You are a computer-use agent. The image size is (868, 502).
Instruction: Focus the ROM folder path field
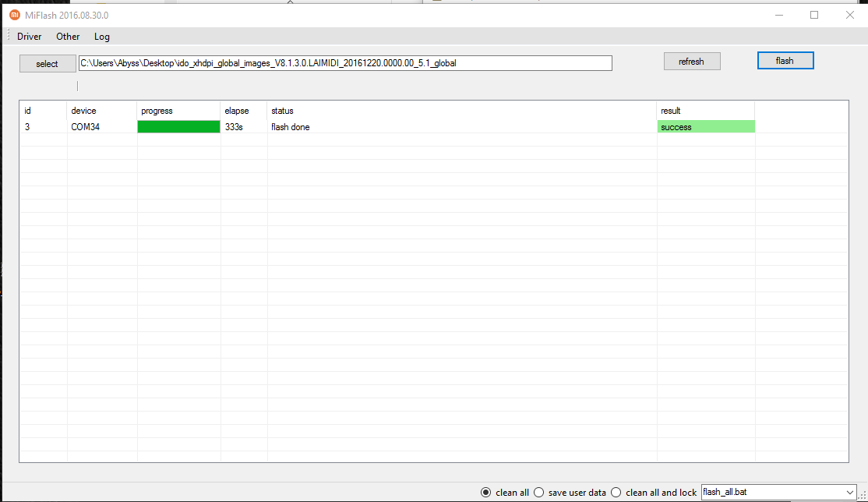click(345, 63)
